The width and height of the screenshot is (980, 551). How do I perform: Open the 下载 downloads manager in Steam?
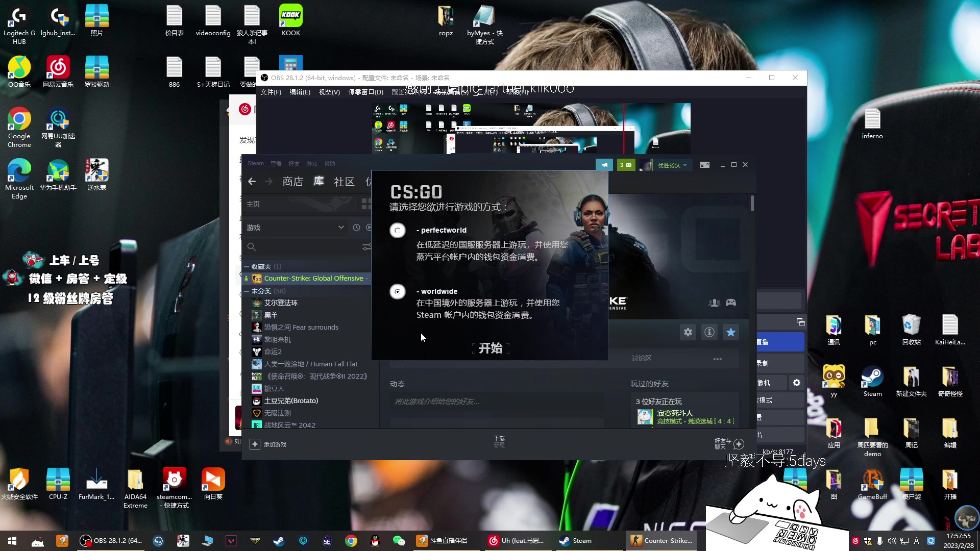pos(499,441)
